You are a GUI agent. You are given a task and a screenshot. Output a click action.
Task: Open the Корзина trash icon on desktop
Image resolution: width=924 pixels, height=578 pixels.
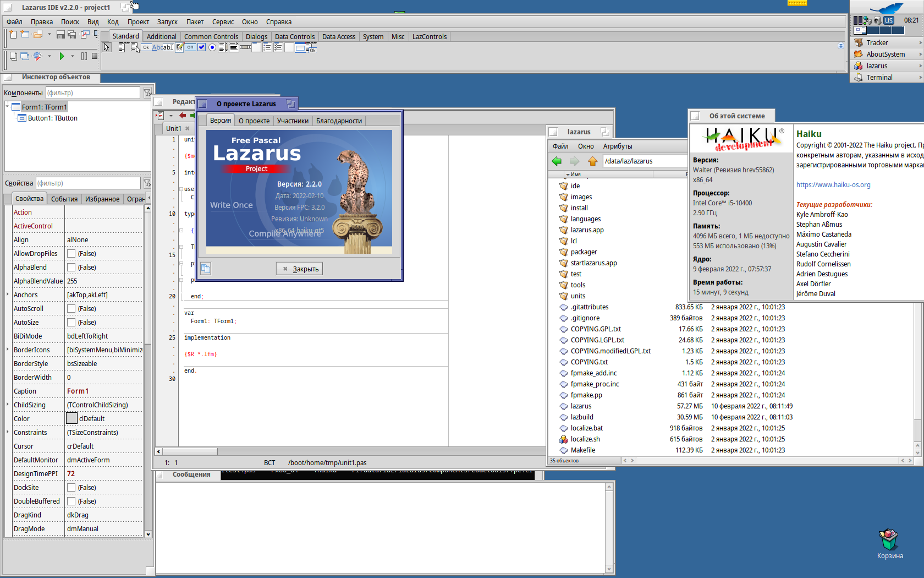pyautogui.click(x=889, y=541)
